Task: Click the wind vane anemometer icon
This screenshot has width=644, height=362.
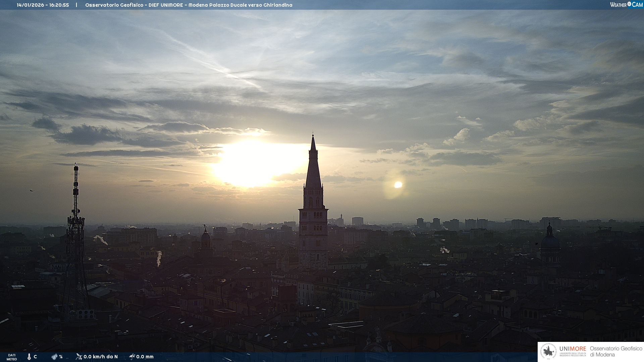Action: point(79,356)
